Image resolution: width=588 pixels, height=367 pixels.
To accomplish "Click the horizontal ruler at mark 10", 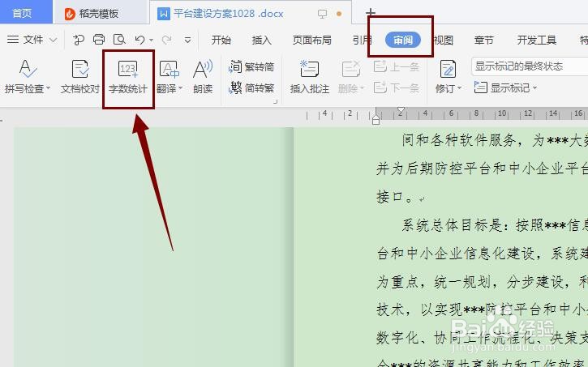I will [502, 113].
